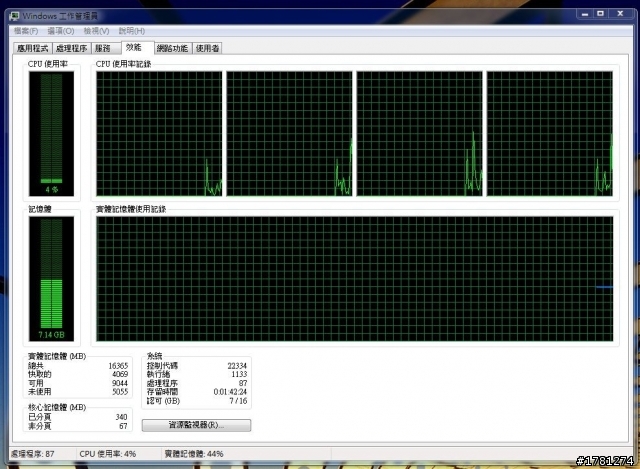Switch to the 應用程式 tab

click(x=33, y=49)
